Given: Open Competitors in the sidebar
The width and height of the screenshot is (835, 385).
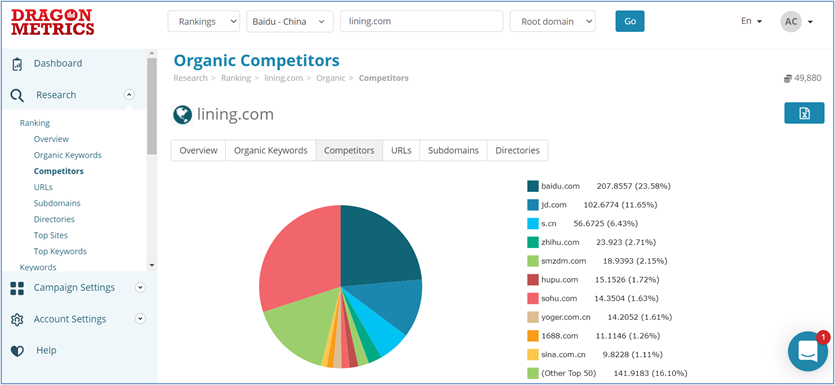Looking at the screenshot, I should 59,171.
